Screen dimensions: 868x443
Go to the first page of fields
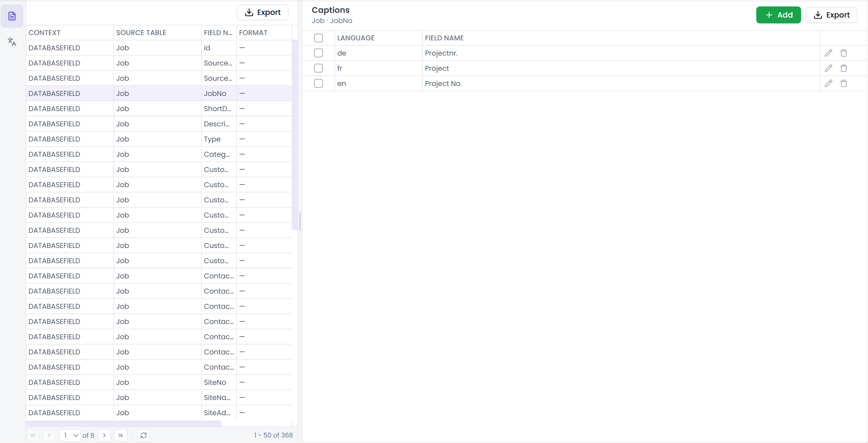(33, 435)
